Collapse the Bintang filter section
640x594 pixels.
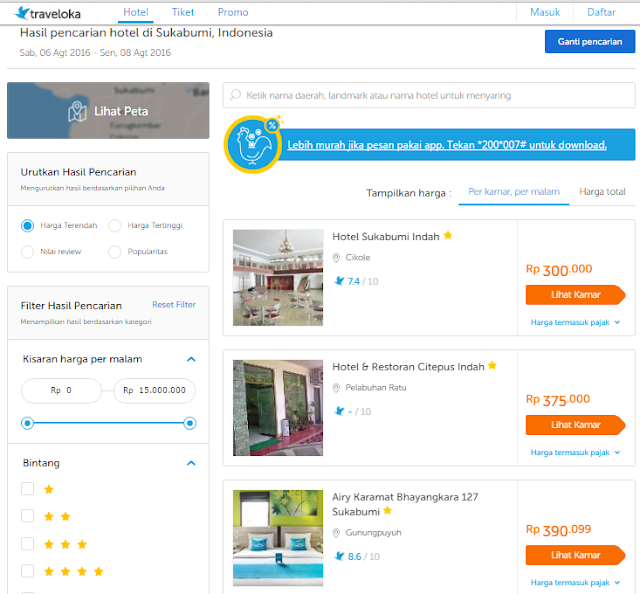[x=191, y=463]
